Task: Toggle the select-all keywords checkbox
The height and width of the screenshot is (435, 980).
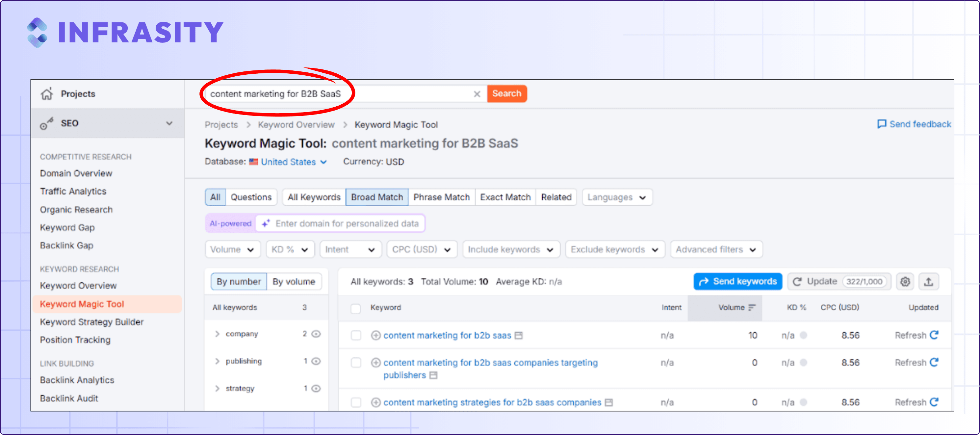Action: [x=356, y=308]
